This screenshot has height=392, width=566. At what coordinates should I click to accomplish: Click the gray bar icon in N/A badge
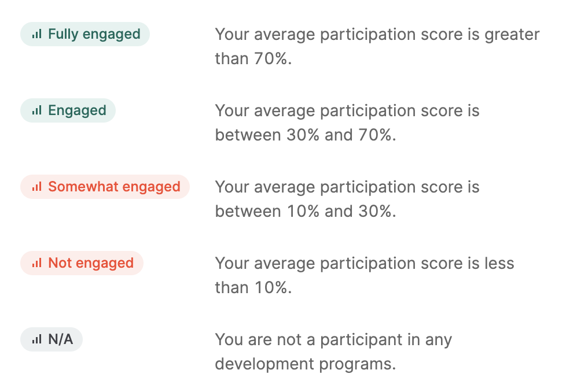37,339
